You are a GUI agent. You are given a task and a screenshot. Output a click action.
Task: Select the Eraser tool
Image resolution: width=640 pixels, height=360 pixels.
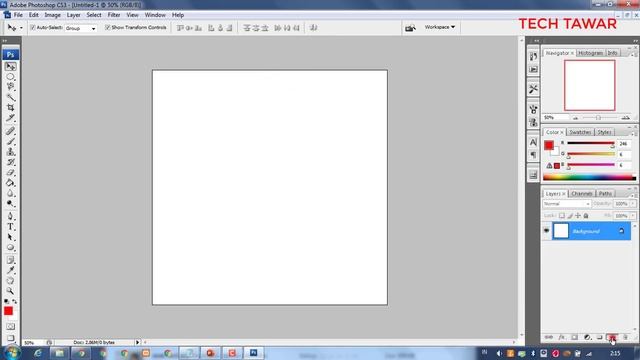(11, 172)
